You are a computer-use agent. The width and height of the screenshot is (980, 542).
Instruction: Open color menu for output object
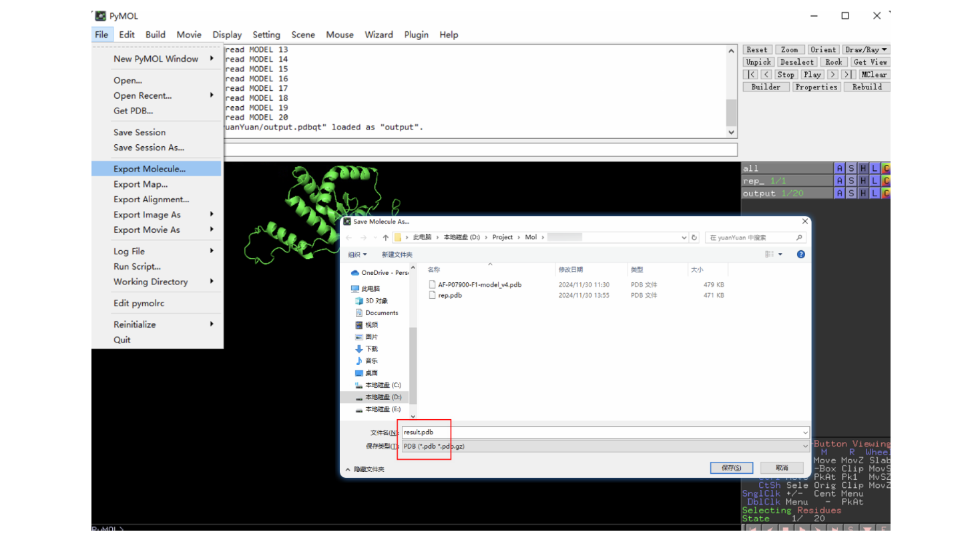point(885,194)
